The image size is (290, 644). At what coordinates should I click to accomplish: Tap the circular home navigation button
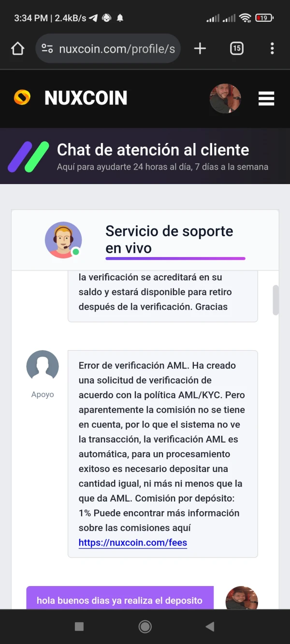tap(145, 626)
